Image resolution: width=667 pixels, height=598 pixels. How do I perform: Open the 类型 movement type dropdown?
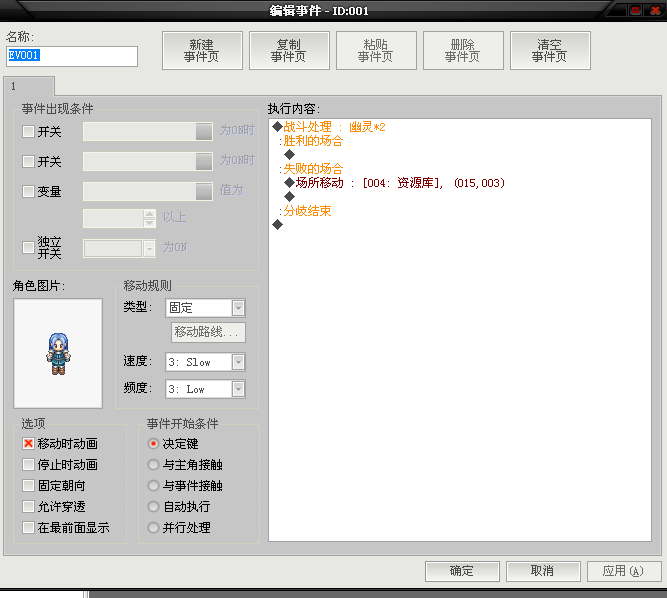(x=238, y=308)
